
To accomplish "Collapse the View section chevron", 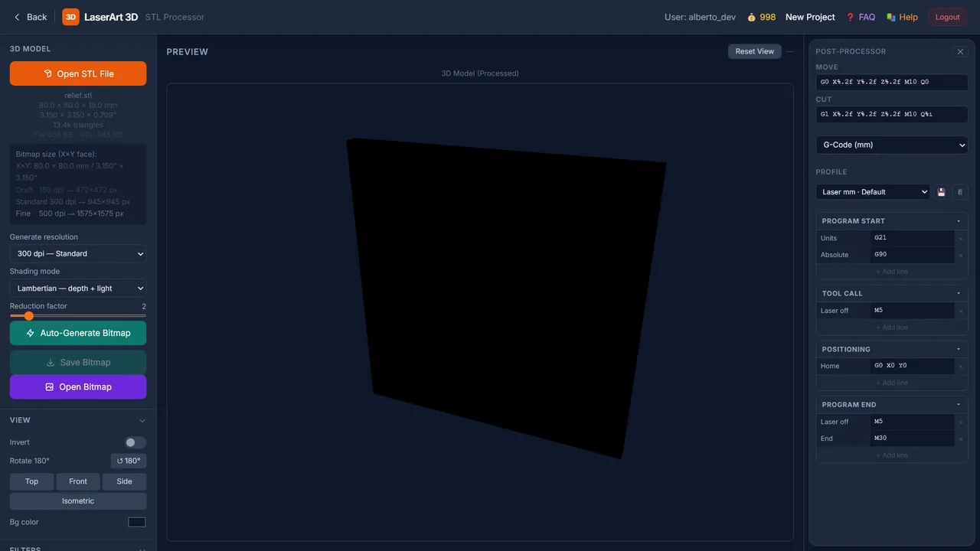I will click(142, 420).
